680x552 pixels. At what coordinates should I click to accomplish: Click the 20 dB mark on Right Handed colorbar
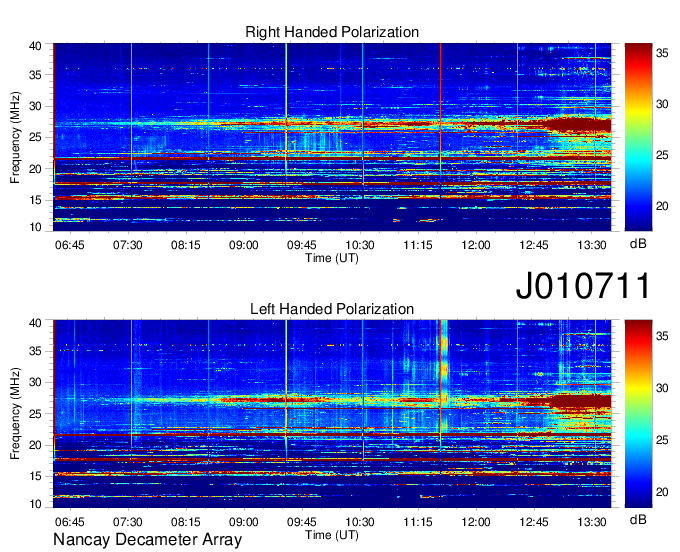(662, 206)
